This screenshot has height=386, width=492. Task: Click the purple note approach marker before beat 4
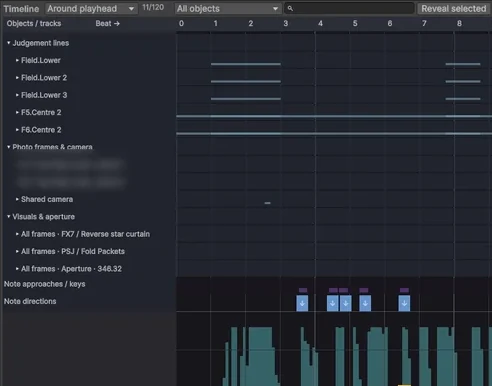point(303,290)
